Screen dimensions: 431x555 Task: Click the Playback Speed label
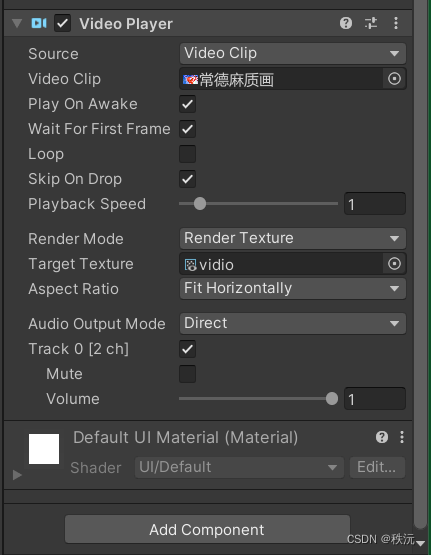pyautogui.click(x=87, y=204)
